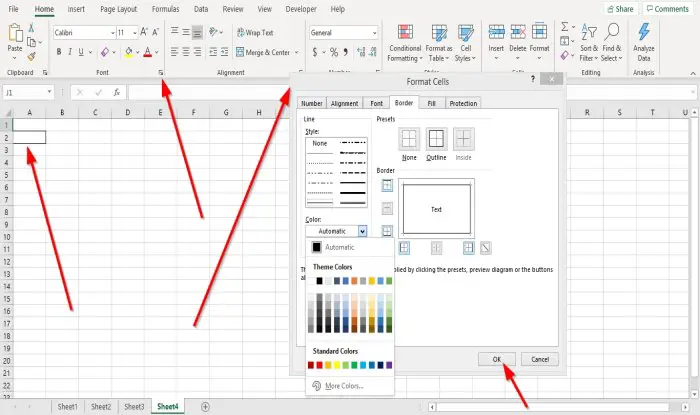Toggle Center horizontal alignment
The height and width of the screenshot is (415, 700).
(x=186, y=52)
